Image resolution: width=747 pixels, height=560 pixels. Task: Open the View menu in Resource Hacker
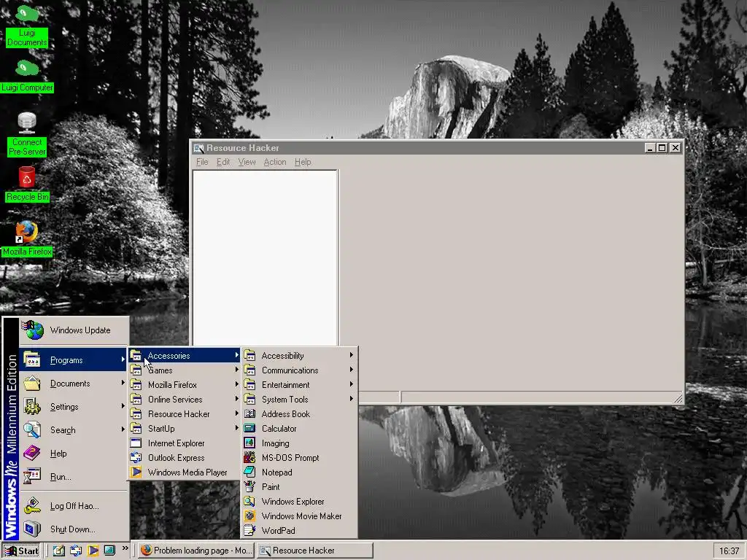tap(247, 162)
